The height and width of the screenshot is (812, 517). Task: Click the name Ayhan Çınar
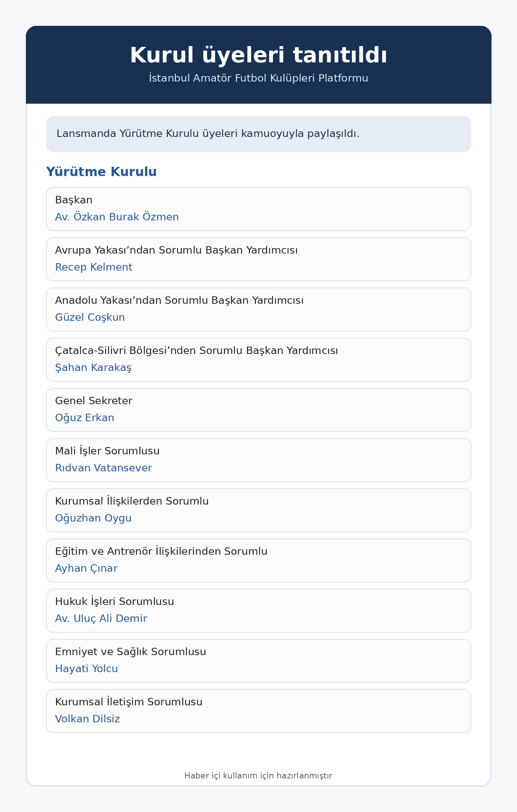[86, 568]
